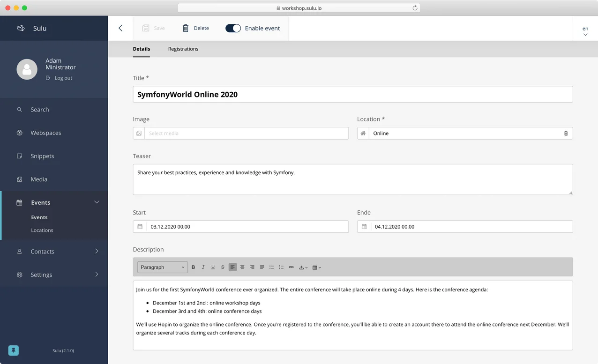This screenshot has height=364, width=598.
Task: Click the Title input field
Action: [x=352, y=94]
